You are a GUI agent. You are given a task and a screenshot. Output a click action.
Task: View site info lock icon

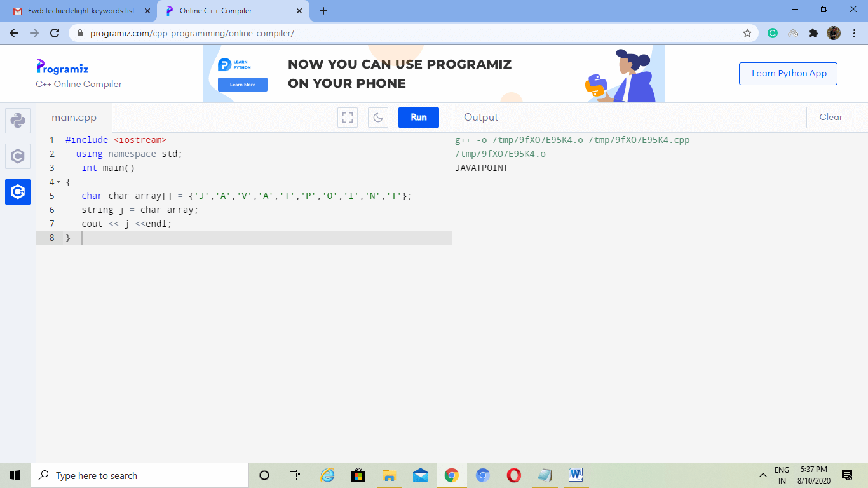pos(80,33)
